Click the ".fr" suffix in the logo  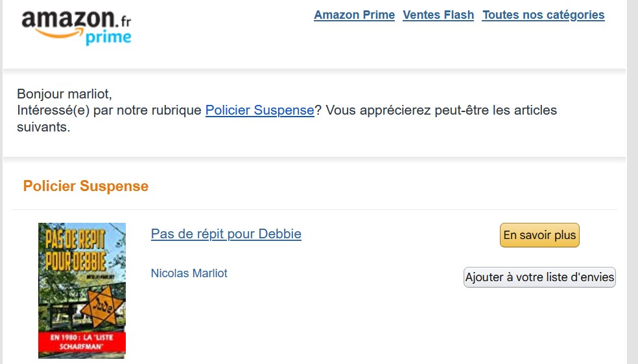(x=122, y=19)
